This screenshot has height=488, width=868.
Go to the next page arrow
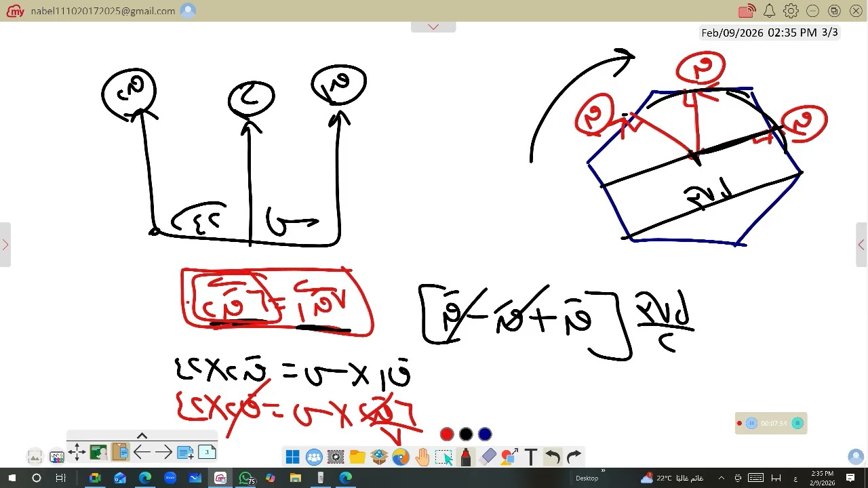click(163, 452)
